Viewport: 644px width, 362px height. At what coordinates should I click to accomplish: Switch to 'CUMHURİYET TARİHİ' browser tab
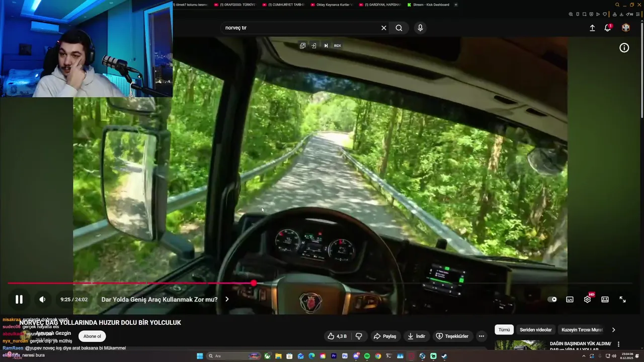tap(283, 5)
